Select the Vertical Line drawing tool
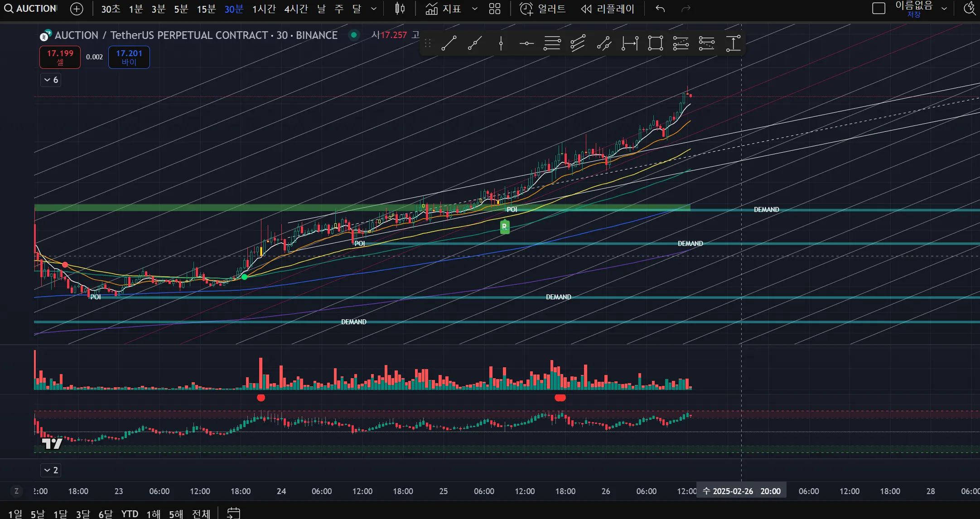The height and width of the screenshot is (519, 980). [x=501, y=43]
